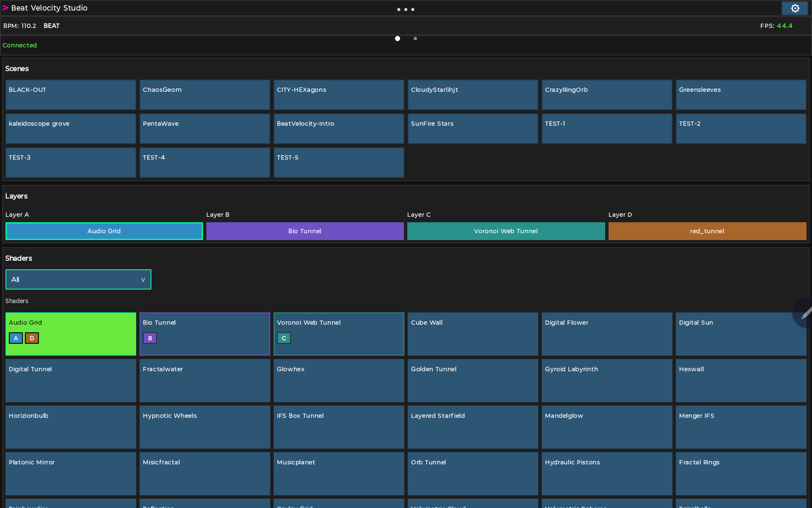Click the three-dot menu at top center
This screenshot has height=508, width=812.
(406, 9)
